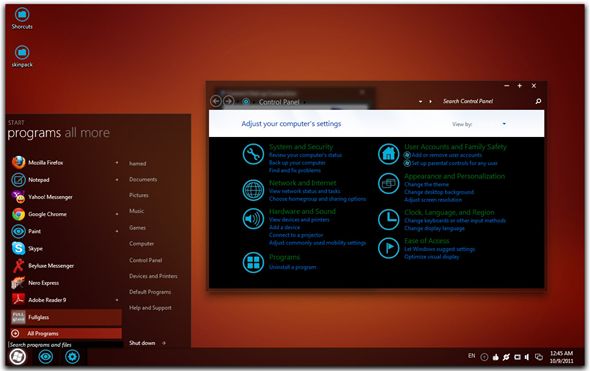Viewport: 590px width, 371px height.
Task: Click the Hardware and Sound speaker icon
Action: click(x=253, y=219)
